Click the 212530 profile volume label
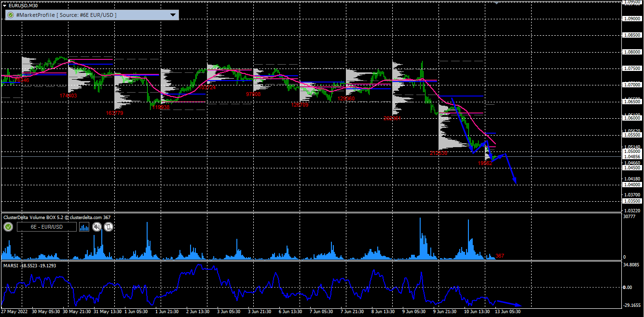 point(438,153)
